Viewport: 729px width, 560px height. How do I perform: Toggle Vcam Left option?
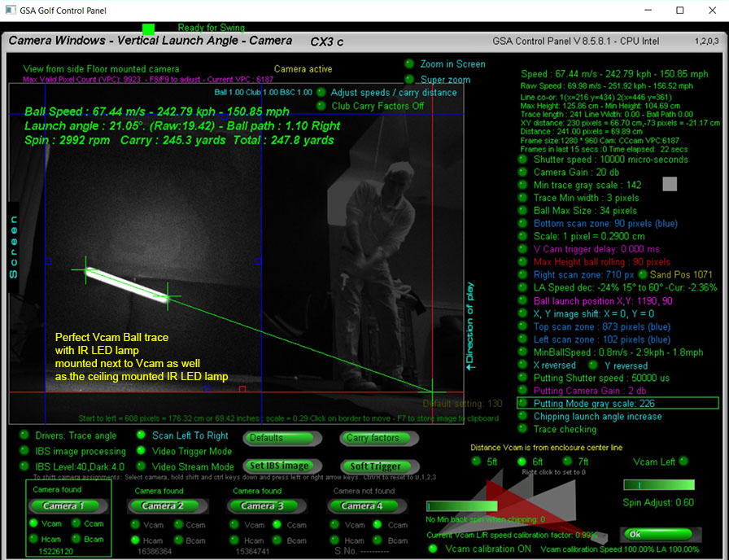pyautogui.click(x=683, y=461)
